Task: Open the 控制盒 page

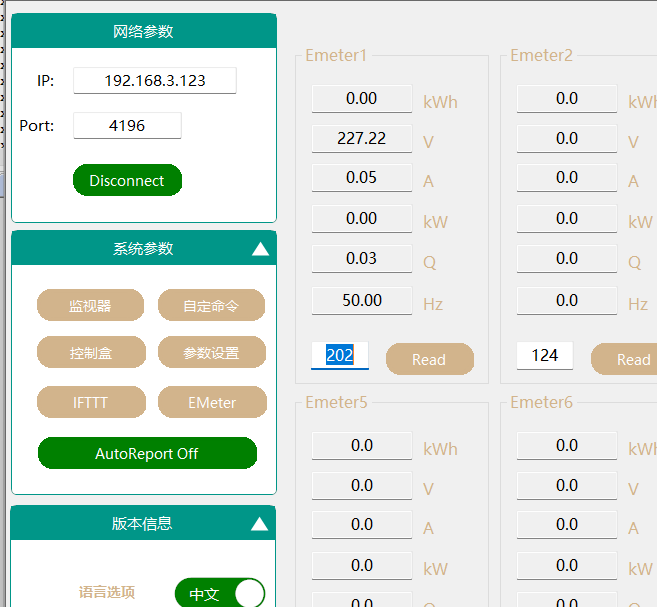Action: click(x=90, y=353)
